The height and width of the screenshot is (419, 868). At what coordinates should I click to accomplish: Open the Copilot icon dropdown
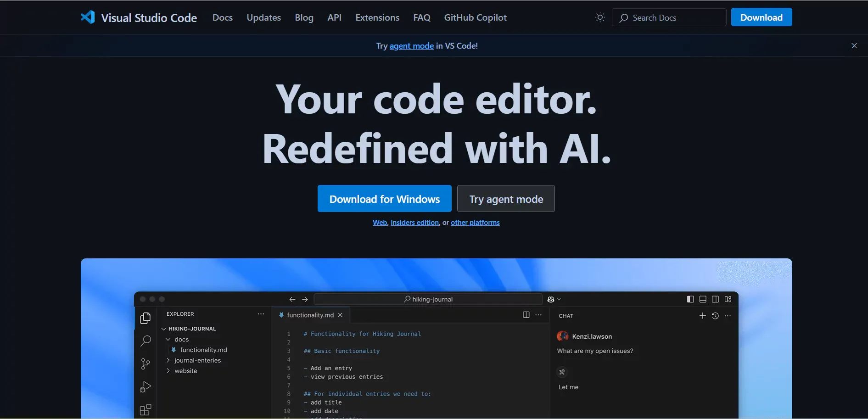click(554, 299)
